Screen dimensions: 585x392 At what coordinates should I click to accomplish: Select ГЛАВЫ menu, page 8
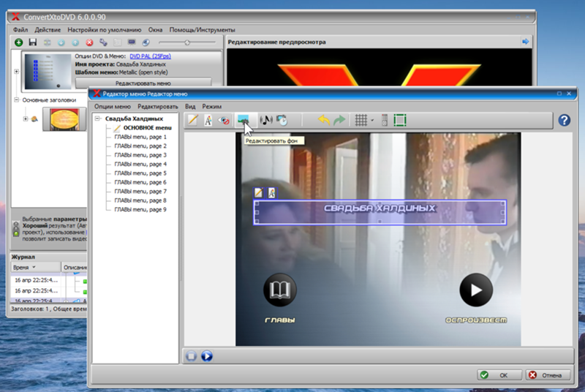140,200
